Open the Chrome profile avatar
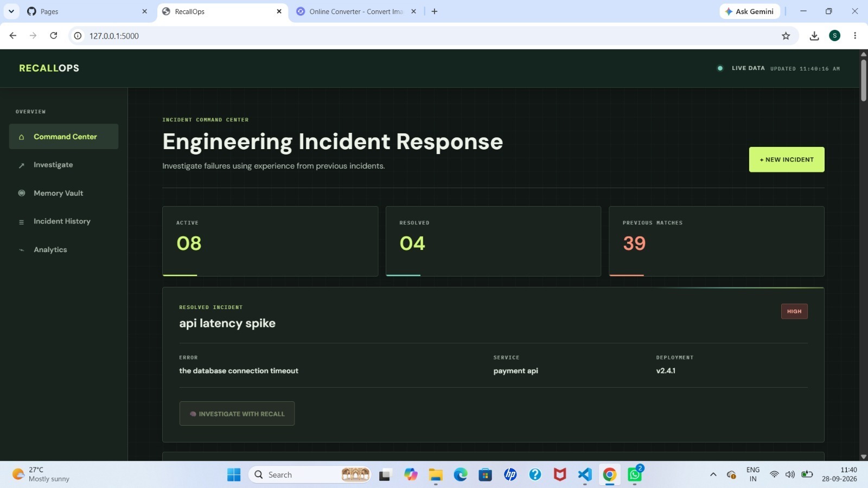Screen dimensions: 868x488 [x=834, y=36]
